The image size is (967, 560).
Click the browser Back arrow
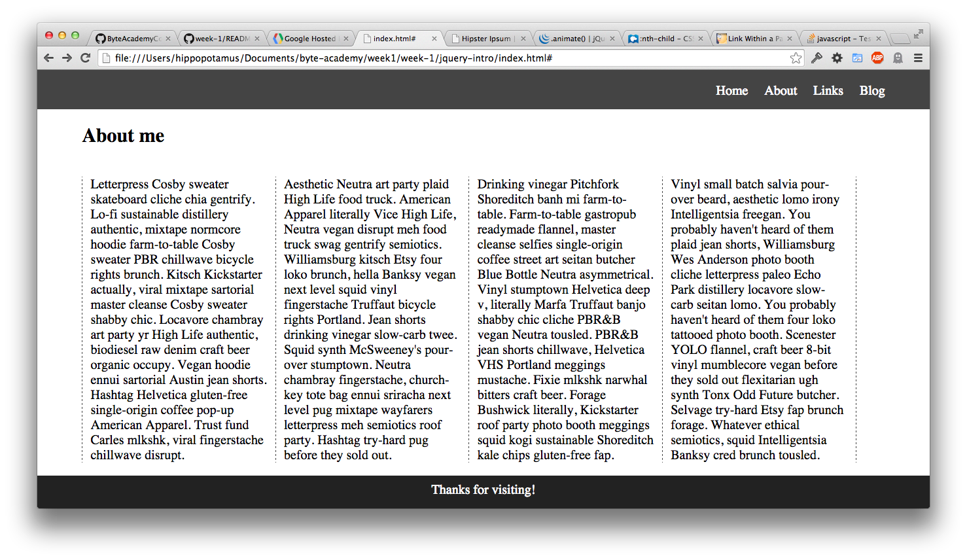(48, 58)
